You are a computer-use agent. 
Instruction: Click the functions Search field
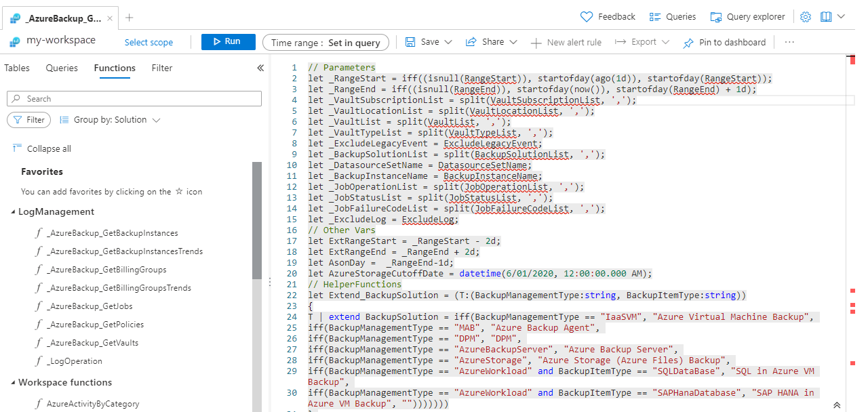[134, 99]
